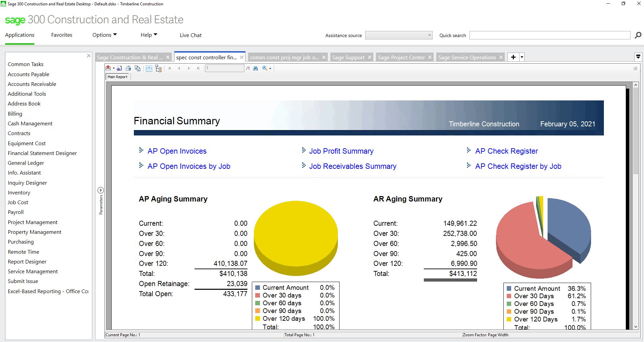Click the scrollbar up arrow

tap(636, 85)
